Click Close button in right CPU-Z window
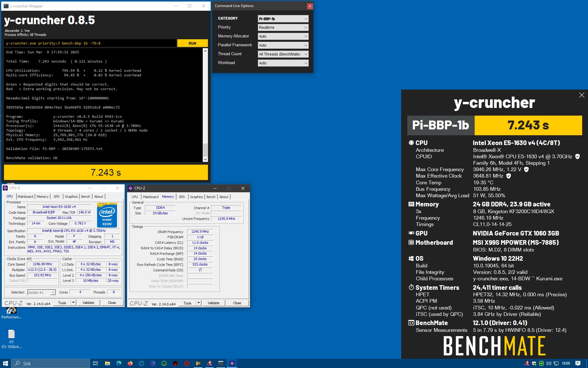This screenshot has width=588, height=368. pyautogui.click(x=237, y=303)
